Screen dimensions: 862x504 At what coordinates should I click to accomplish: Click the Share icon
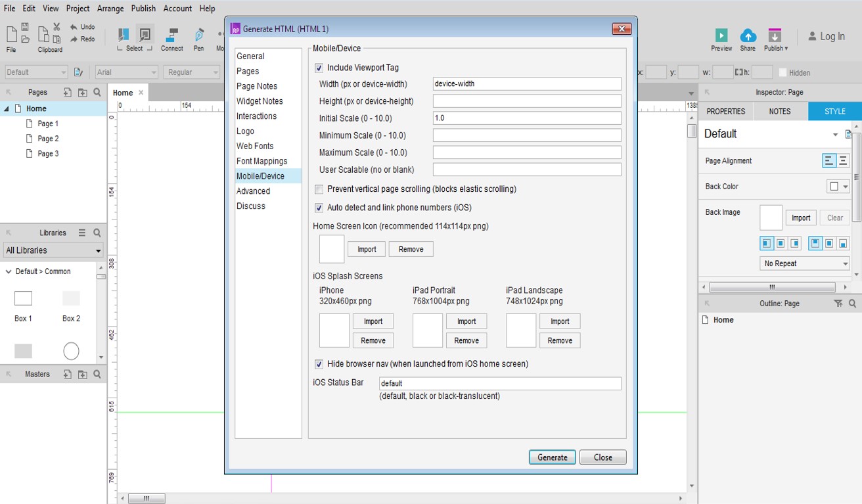(x=748, y=36)
